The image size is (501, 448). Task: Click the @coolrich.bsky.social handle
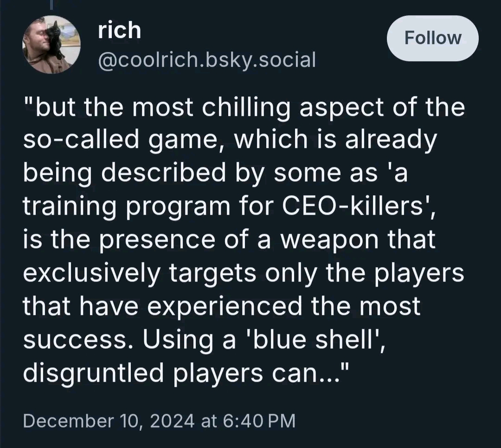(x=206, y=59)
